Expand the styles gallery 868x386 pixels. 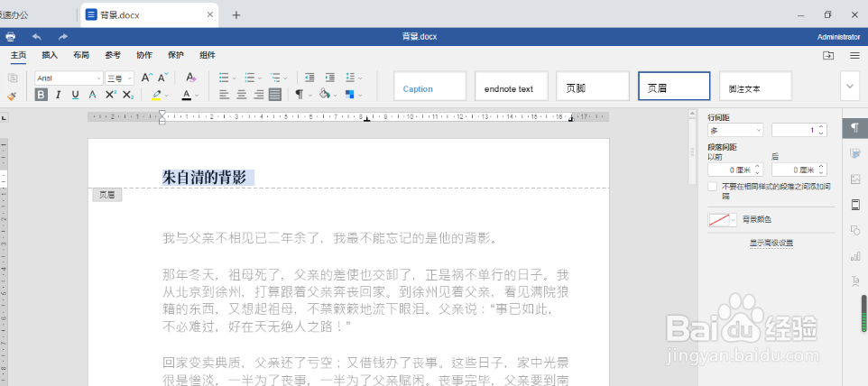[850, 87]
